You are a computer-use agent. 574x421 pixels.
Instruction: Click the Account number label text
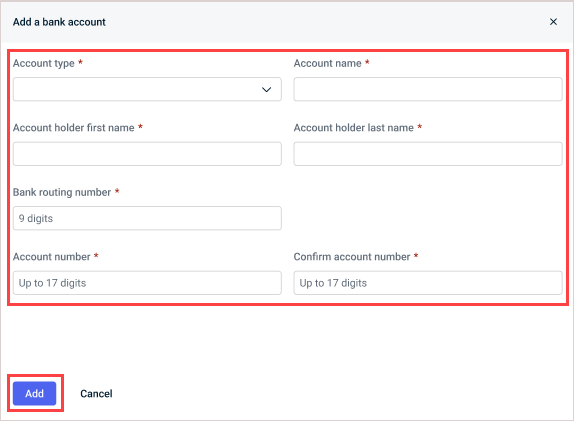pyautogui.click(x=52, y=257)
